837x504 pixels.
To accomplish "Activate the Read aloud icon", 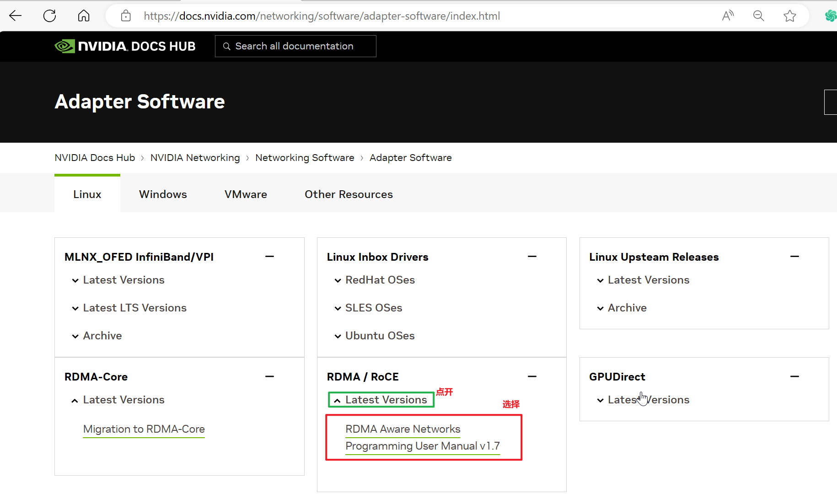I will pyautogui.click(x=728, y=16).
